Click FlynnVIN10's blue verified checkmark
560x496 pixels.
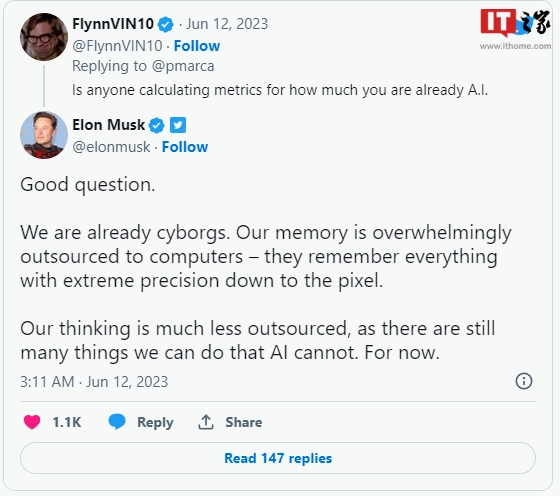(165, 25)
